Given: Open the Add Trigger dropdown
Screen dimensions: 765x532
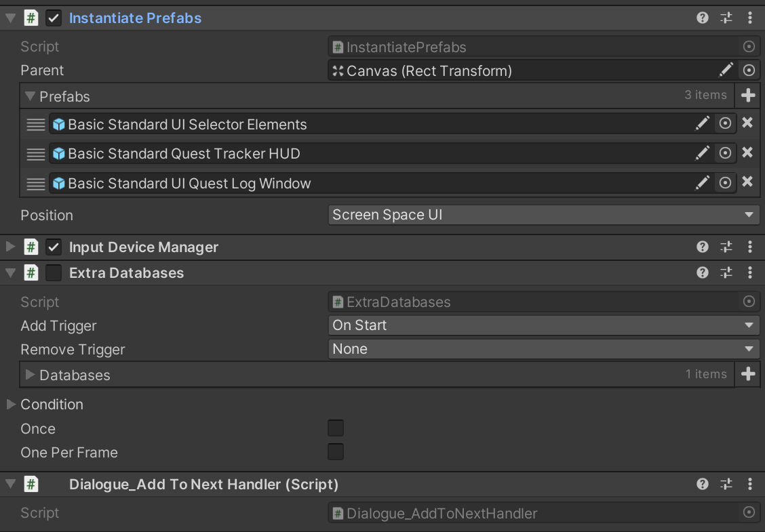Looking at the screenshot, I should (x=543, y=325).
